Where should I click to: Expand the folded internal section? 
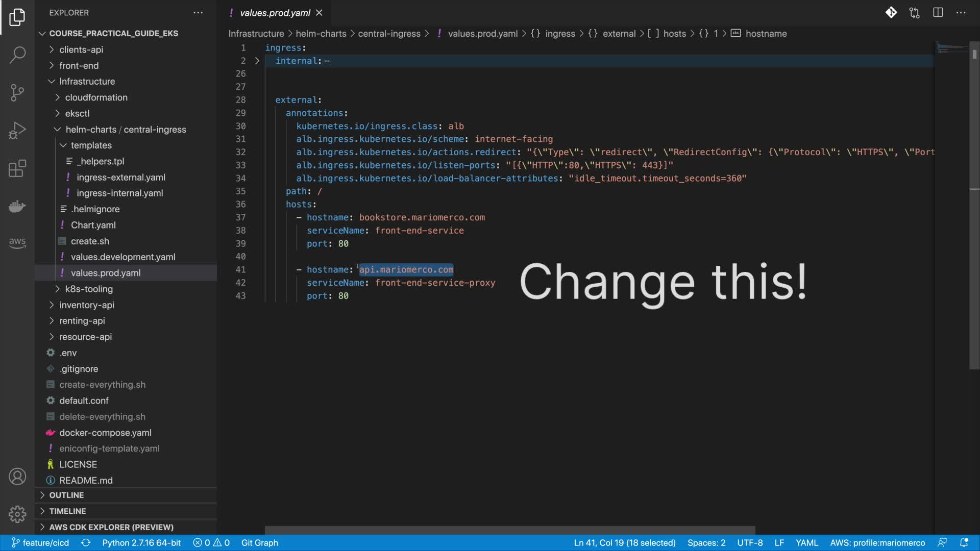(257, 61)
